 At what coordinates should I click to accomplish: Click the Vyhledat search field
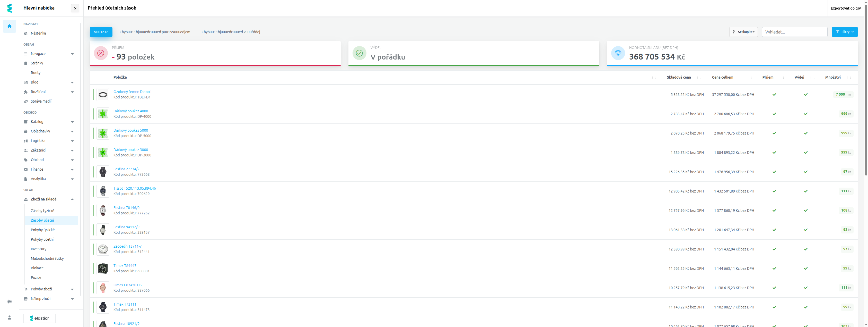point(795,32)
